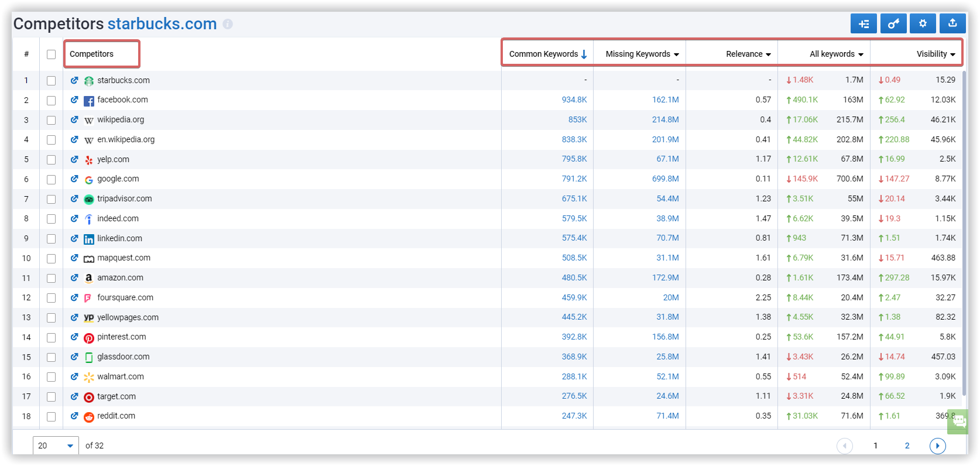Open external link icon for facebook.com
The height and width of the screenshot is (466, 980).
[x=74, y=100]
